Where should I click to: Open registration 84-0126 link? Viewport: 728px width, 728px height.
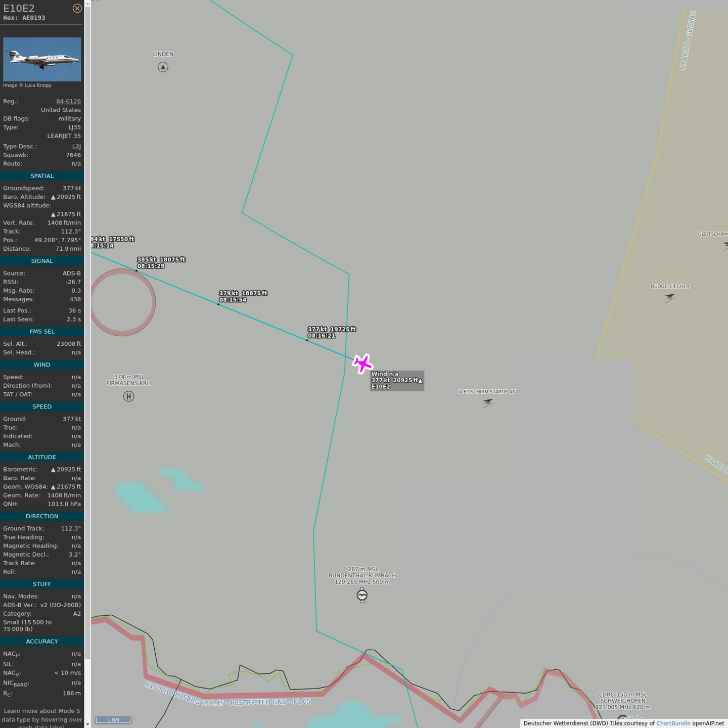[x=68, y=101]
